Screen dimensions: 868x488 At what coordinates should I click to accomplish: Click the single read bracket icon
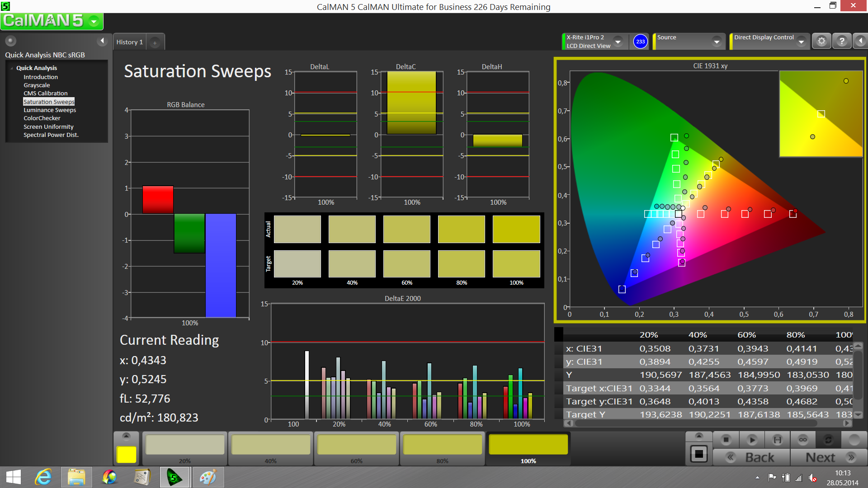[x=777, y=440]
